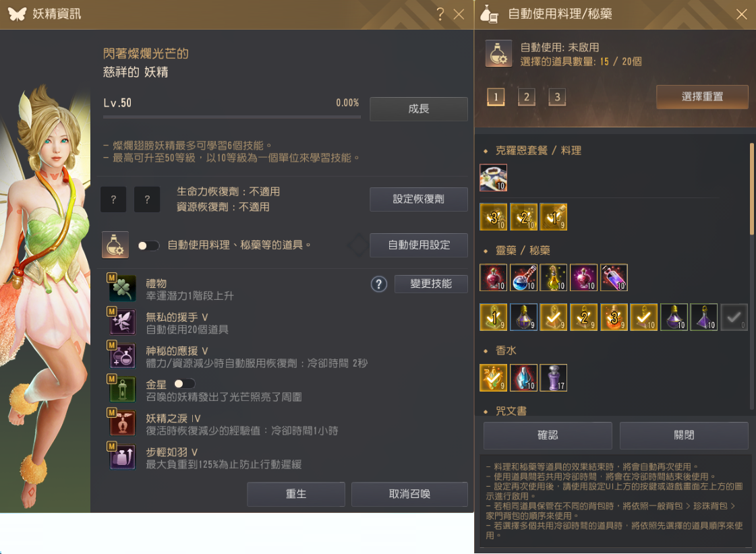Image resolution: width=756 pixels, height=554 pixels.
Task: Open the skill help question-mark circle
Action: 379,284
